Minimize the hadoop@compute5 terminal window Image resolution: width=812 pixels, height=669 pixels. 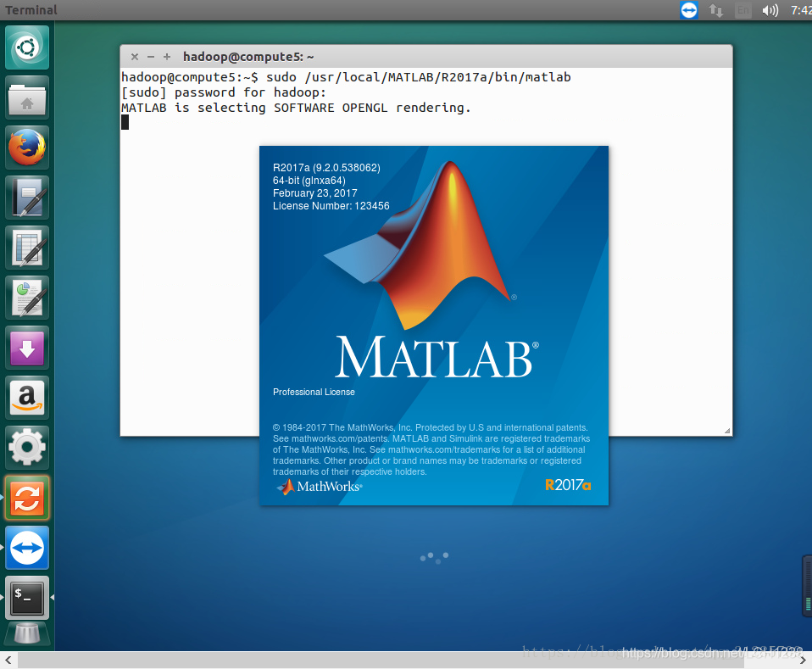pos(151,57)
